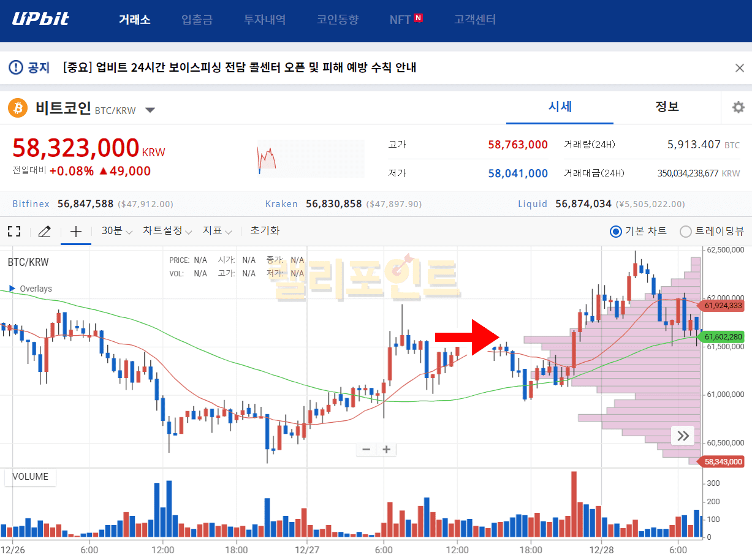Click the UPbit logo

point(41,19)
